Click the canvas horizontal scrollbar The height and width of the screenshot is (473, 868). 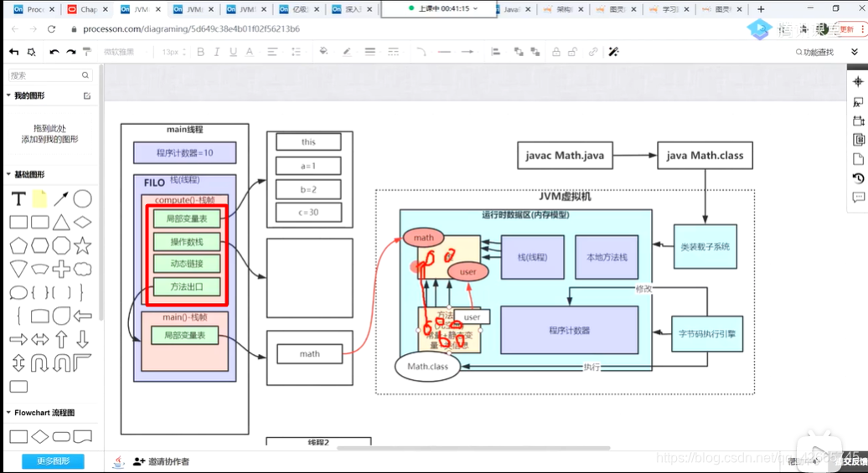(473, 448)
